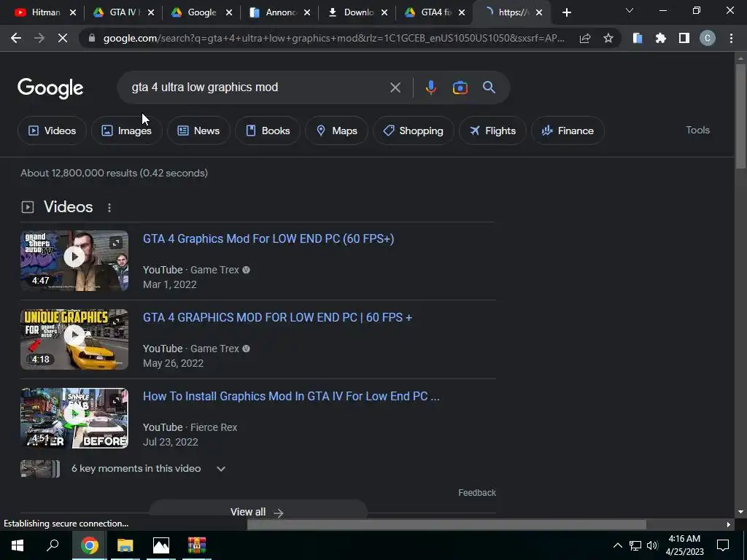Open the profile avatar C

coord(707,38)
